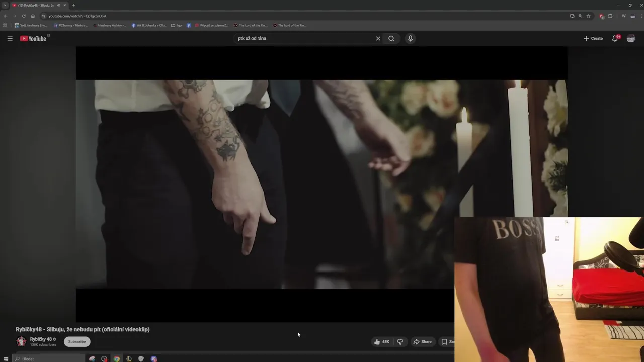Click the magnifier search button on YouTube
644x362 pixels.
coord(391,38)
